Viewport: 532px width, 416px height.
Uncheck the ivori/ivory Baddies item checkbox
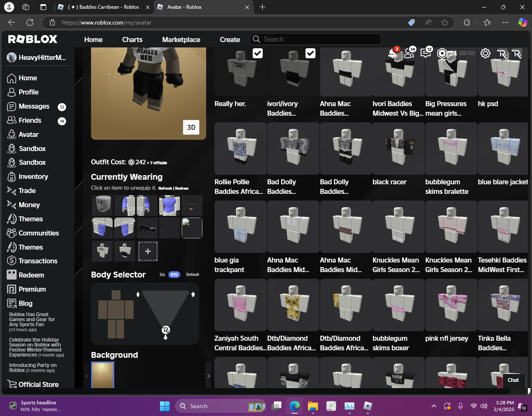click(x=310, y=53)
